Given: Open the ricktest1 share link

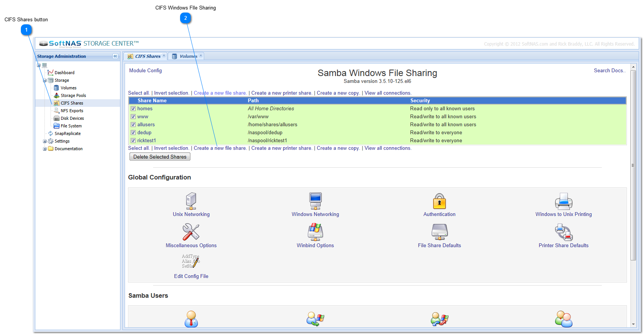Looking at the screenshot, I should tap(147, 141).
